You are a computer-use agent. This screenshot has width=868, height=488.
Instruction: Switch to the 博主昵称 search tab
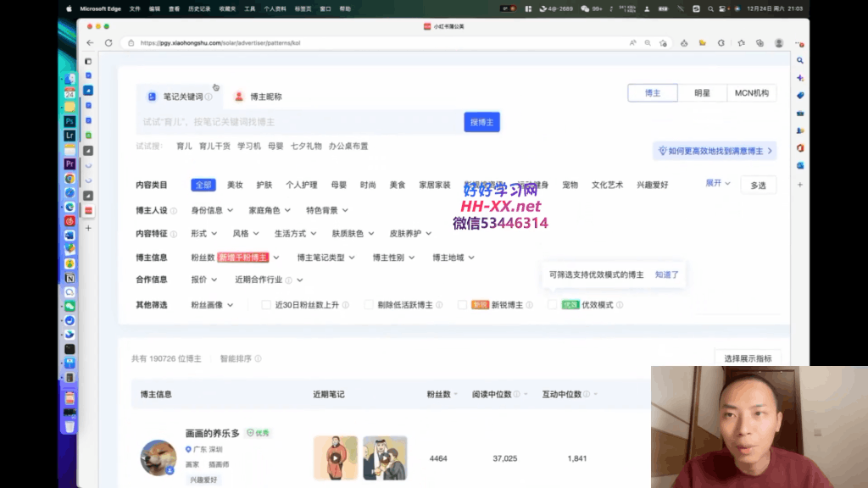coord(258,97)
